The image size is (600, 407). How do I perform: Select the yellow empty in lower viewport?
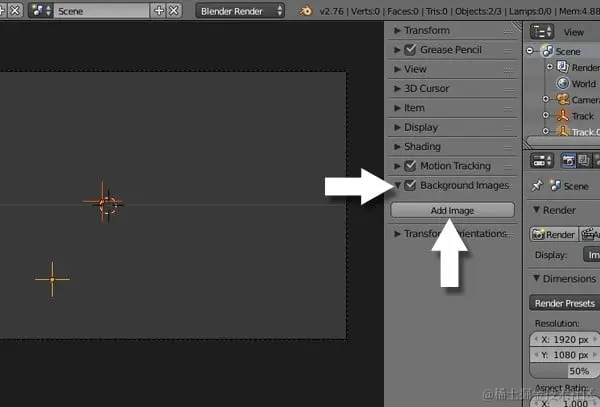click(x=52, y=279)
